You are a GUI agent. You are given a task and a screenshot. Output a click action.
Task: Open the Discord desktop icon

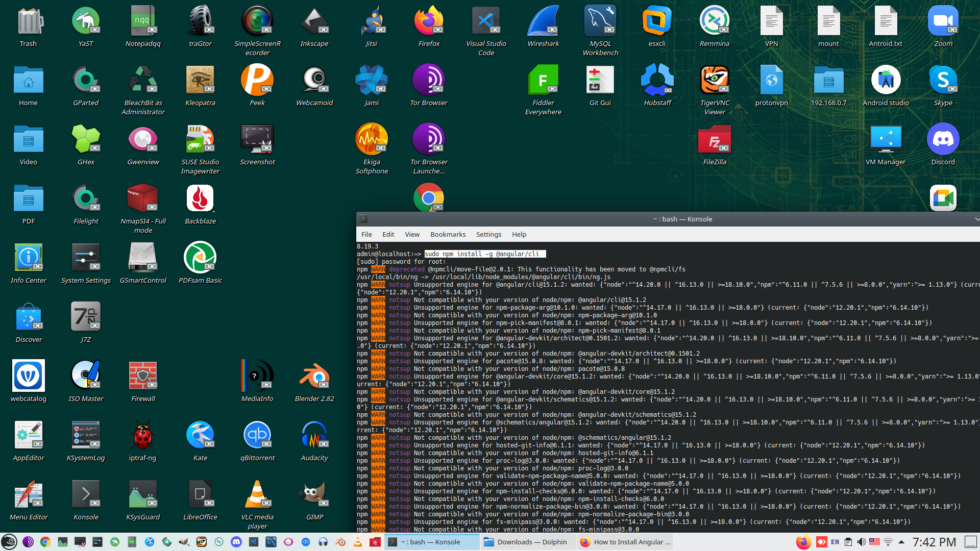click(x=943, y=140)
